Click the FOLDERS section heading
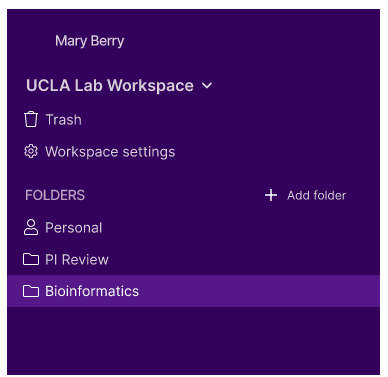388x377 pixels. tap(55, 195)
